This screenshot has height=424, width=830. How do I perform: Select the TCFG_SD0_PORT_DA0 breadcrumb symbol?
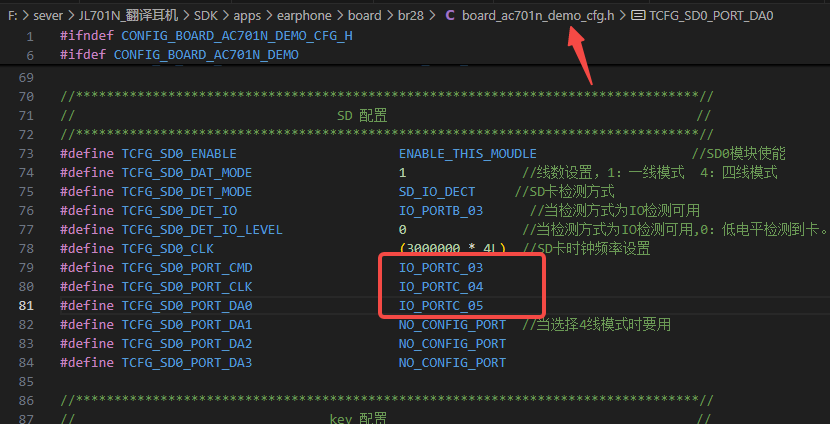711,16
